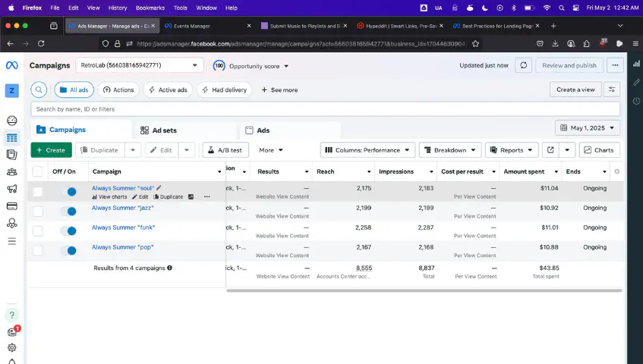Expand the Duplicate options arrow
The image size is (643, 364).
133,150
